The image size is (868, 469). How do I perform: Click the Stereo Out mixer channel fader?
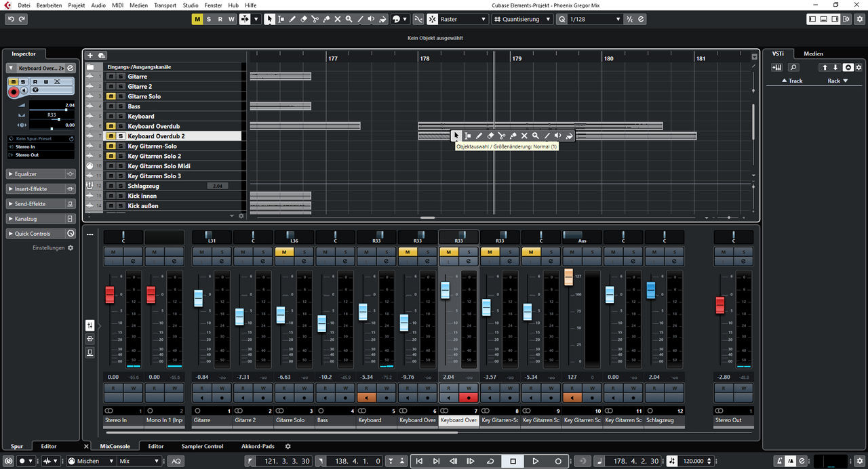[x=720, y=306]
